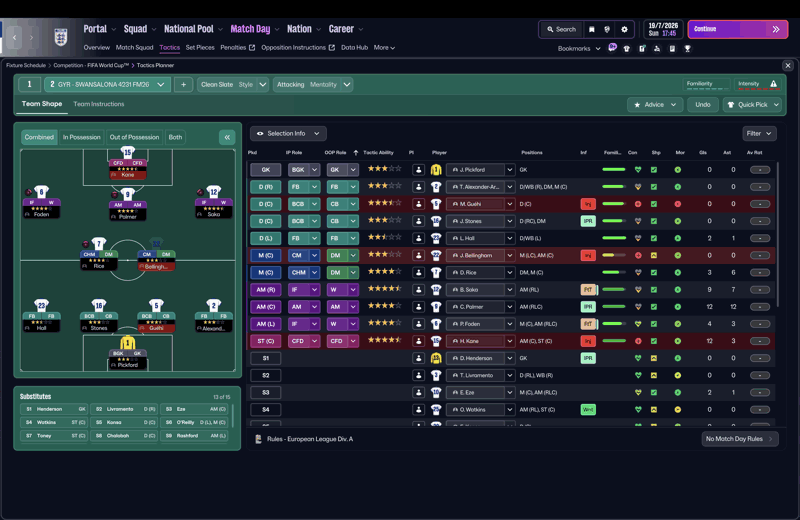800x520 pixels.
Task: Select Kane's number 15 shirt on pitch
Action: pos(128,153)
